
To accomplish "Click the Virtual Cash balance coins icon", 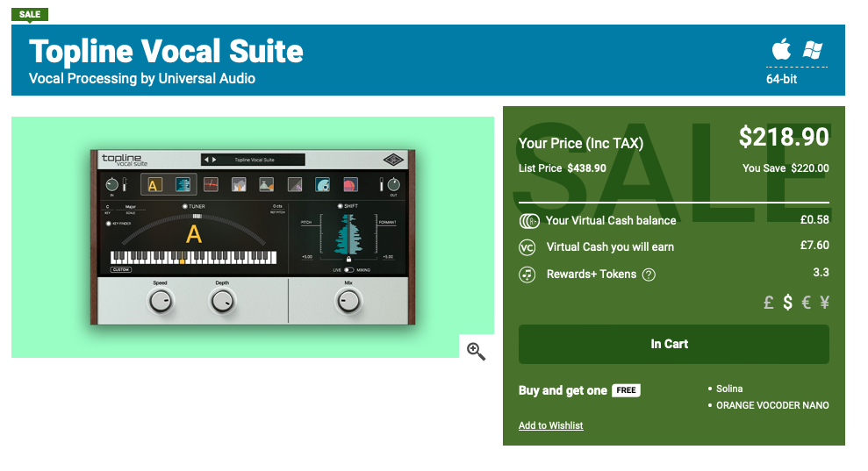I will click(528, 221).
